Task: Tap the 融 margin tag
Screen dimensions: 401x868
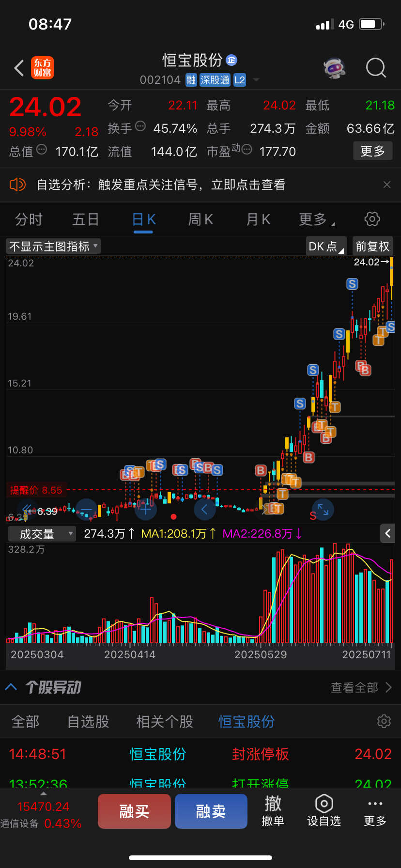Action: click(191, 80)
